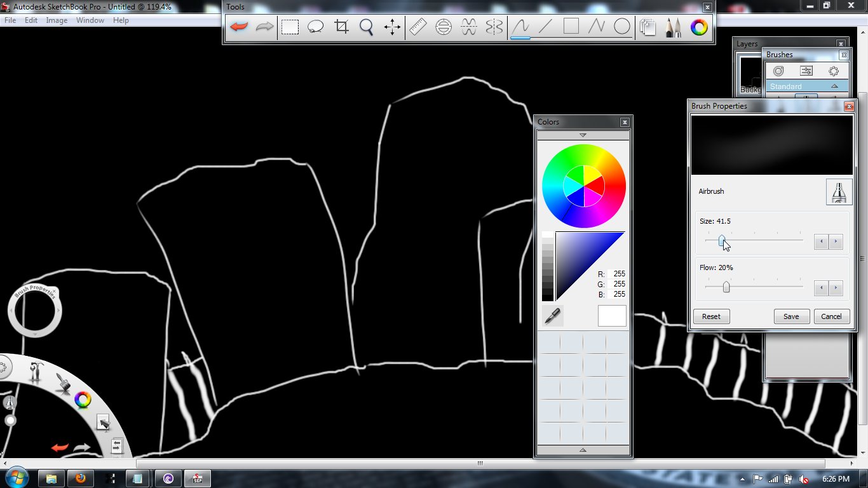This screenshot has height=488, width=868.
Task: Click the Undo arrow in the Tools bar
Action: coord(239,27)
